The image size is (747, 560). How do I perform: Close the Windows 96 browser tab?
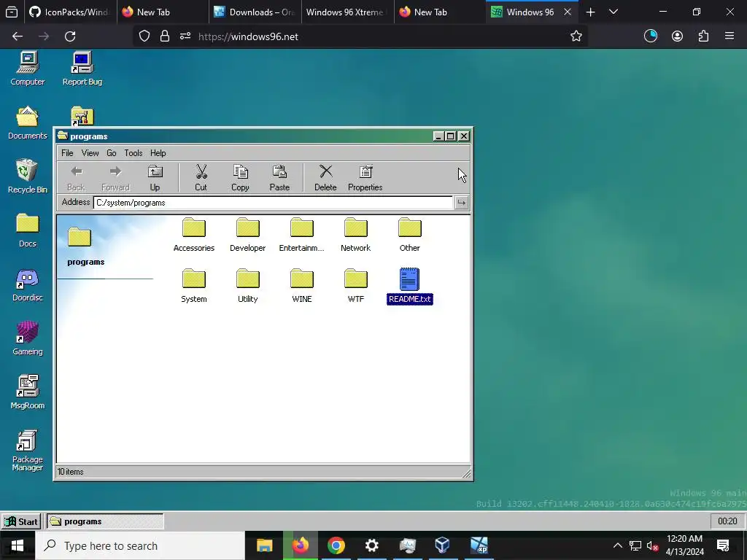[x=568, y=12]
